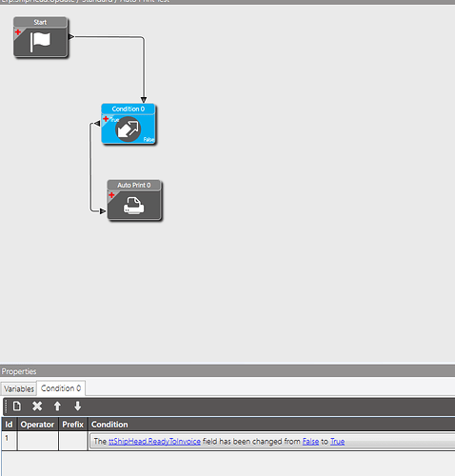Click the Prefix column header
The width and height of the screenshot is (455, 476).
[x=73, y=425]
